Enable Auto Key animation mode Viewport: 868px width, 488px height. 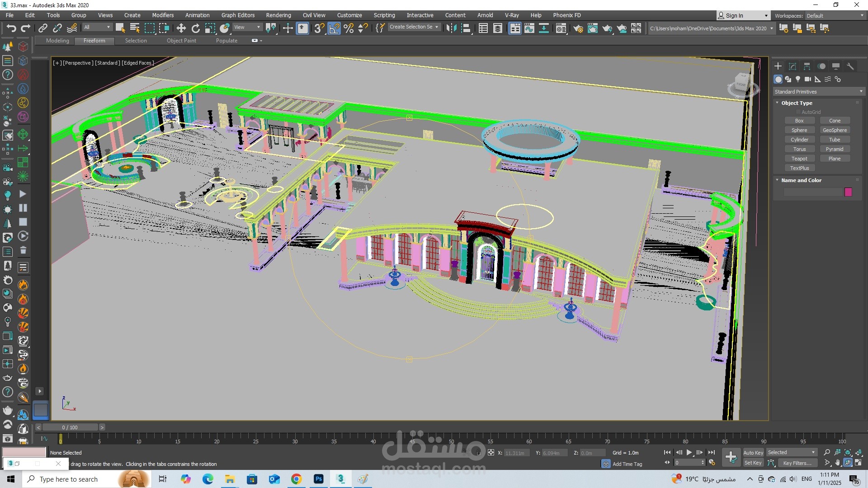(x=753, y=452)
